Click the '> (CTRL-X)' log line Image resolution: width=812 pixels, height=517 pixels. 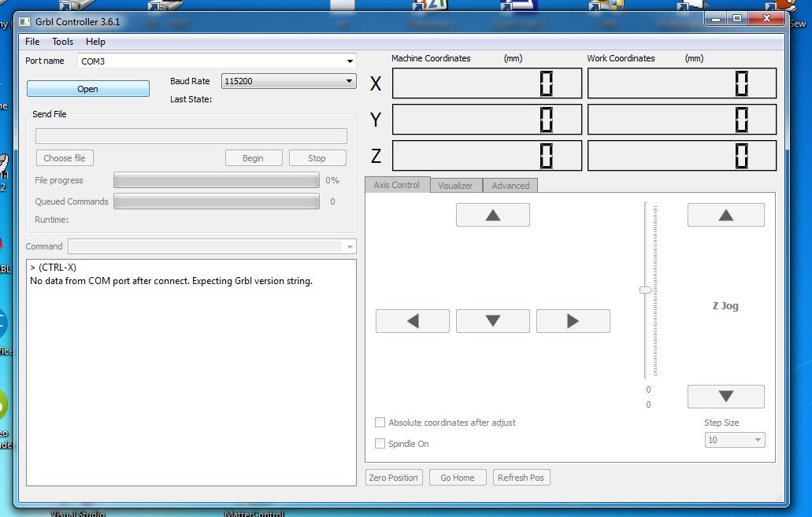[x=53, y=268]
